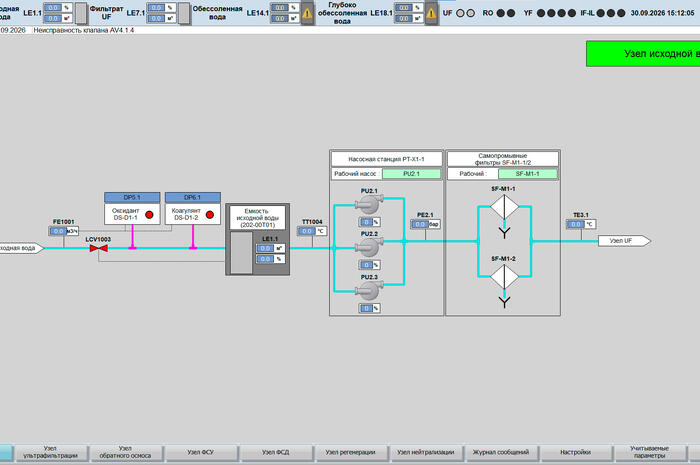This screenshot has height=465, width=700.
Task: Select working filter field SF-M1-1
Action: [x=528, y=174]
